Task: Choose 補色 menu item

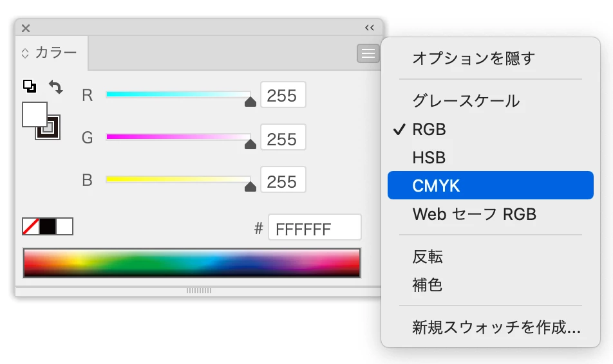Action: click(x=490, y=285)
